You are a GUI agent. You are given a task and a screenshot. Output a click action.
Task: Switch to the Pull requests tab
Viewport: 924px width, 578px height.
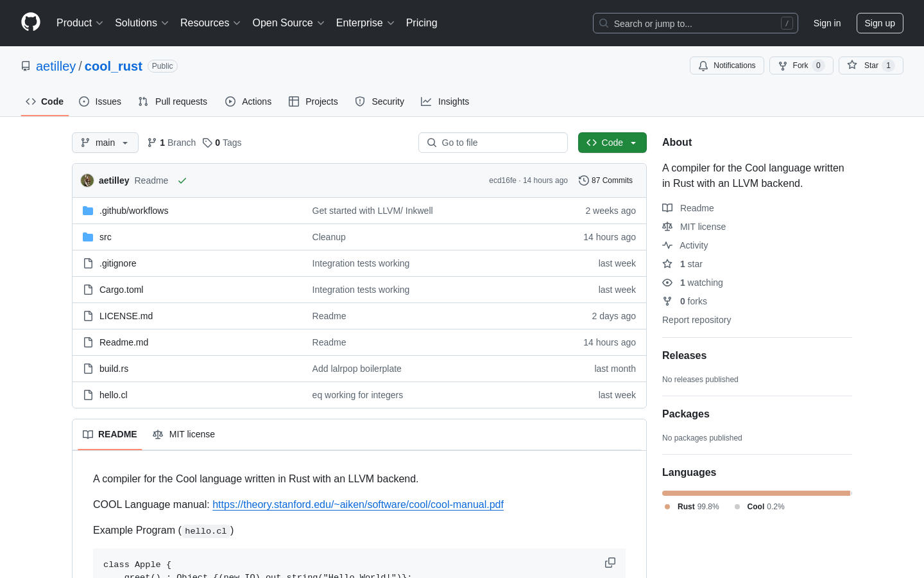point(173,101)
